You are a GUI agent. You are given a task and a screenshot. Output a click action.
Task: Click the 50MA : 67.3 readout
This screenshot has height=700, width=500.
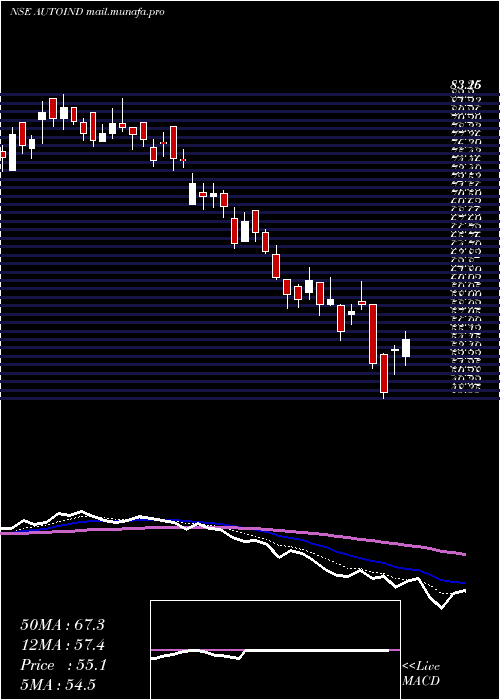tap(62, 625)
